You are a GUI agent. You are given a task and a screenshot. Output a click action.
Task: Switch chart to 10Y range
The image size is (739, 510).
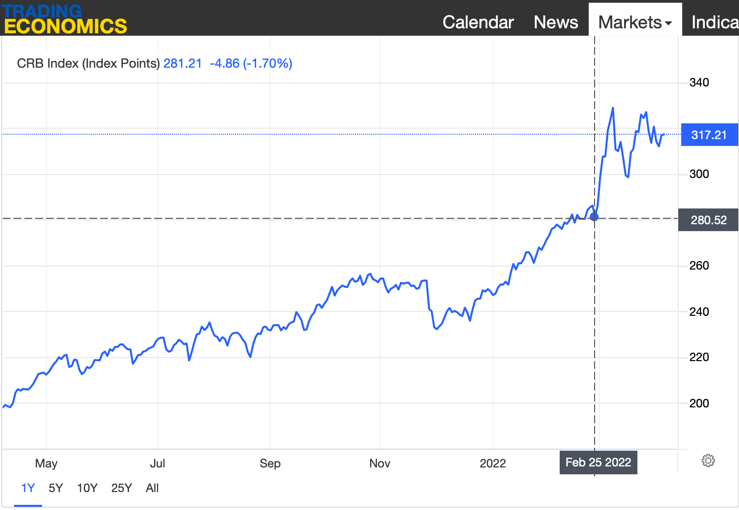tap(87, 488)
